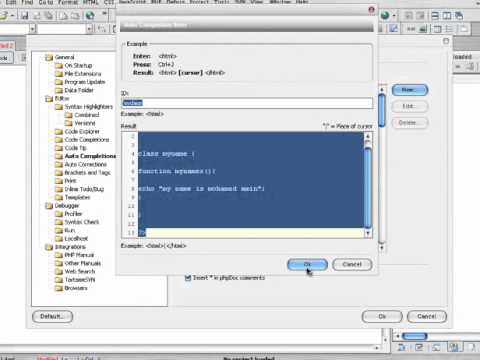Select General in the preferences tree
The height and width of the screenshot is (360, 480).
tap(64, 57)
